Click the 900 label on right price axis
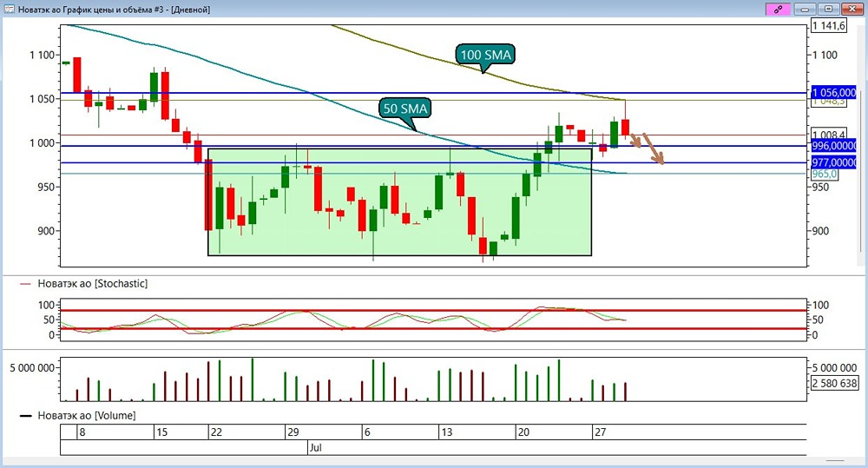868x468 pixels. tap(820, 231)
